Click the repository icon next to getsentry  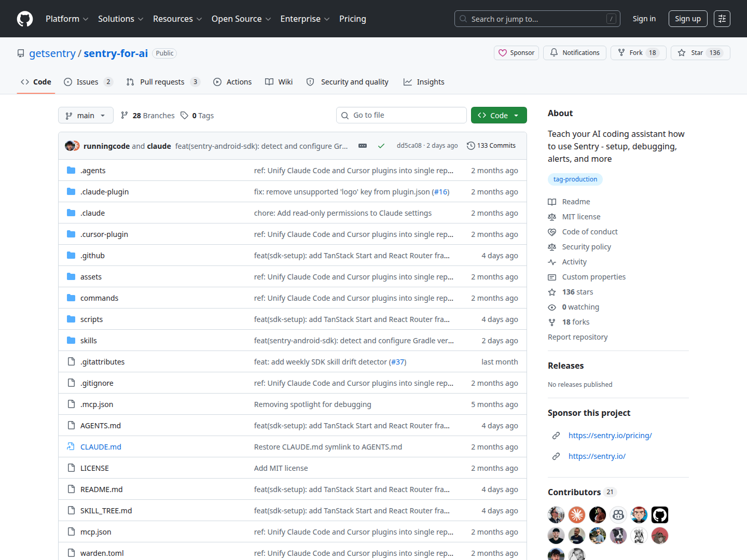pyautogui.click(x=21, y=53)
